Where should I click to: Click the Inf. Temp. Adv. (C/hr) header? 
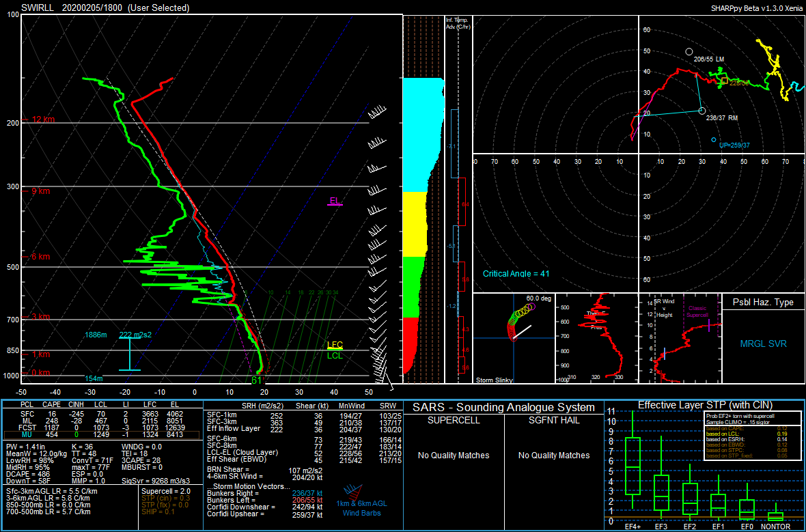(459, 22)
